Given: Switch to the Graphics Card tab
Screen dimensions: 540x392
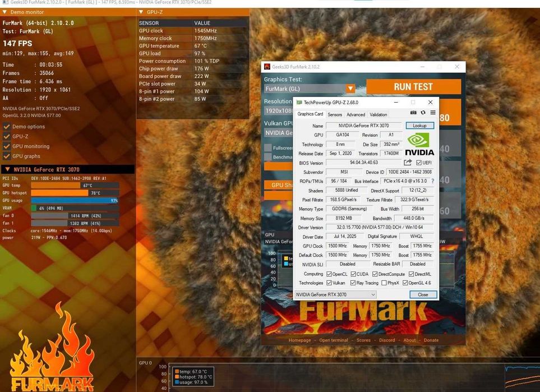Looking at the screenshot, I should [x=310, y=114].
